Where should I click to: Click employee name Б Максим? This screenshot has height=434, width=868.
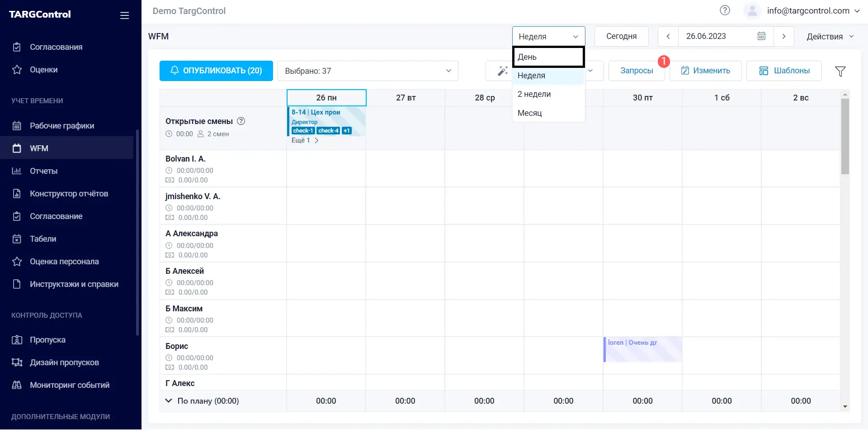click(x=184, y=309)
